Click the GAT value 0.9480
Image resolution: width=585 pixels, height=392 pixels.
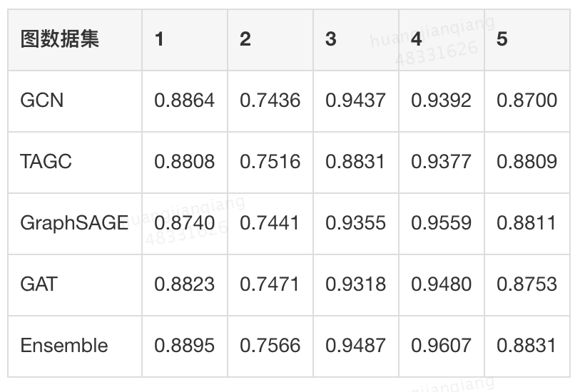point(441,284)
